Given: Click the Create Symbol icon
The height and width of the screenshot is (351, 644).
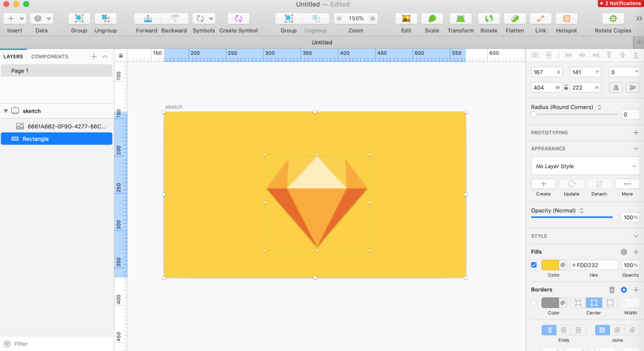Looking at the screenshot, I should (x=238, y=18).
